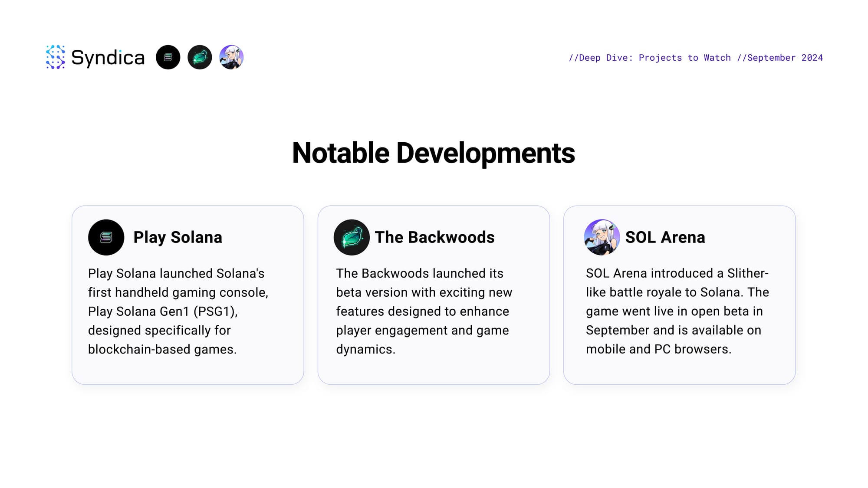868x488 pixels.
Task: Click the black Play Solana header icon
Action: pyautogui.click(x=168, y=57)
